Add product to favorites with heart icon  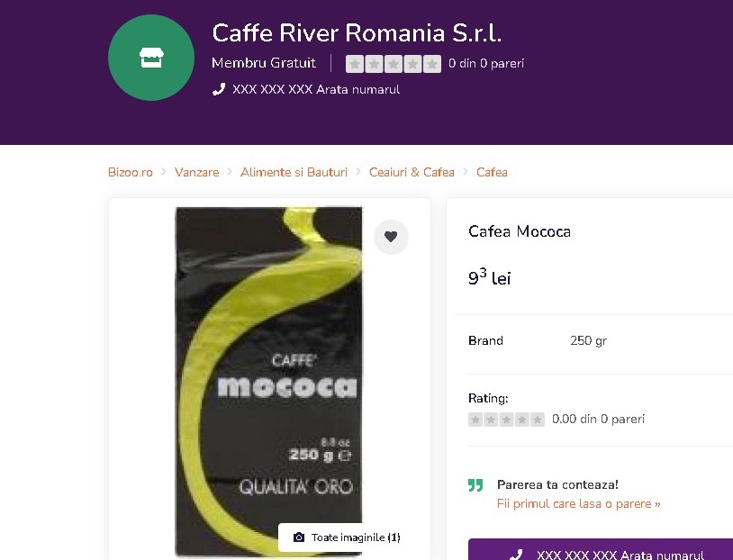click(x=391, y=237)
